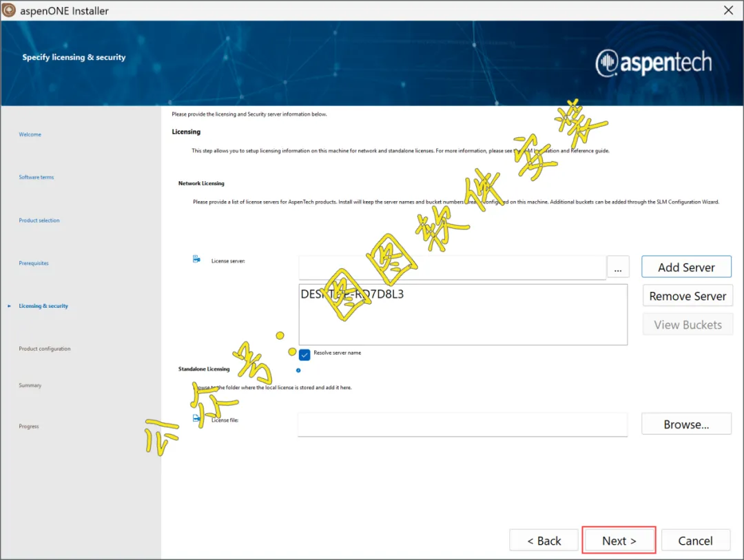Image resolution: width=744 pixels, height=560 pixels.
Task: Click the View Buckets button
Action: tap(688, 324)
